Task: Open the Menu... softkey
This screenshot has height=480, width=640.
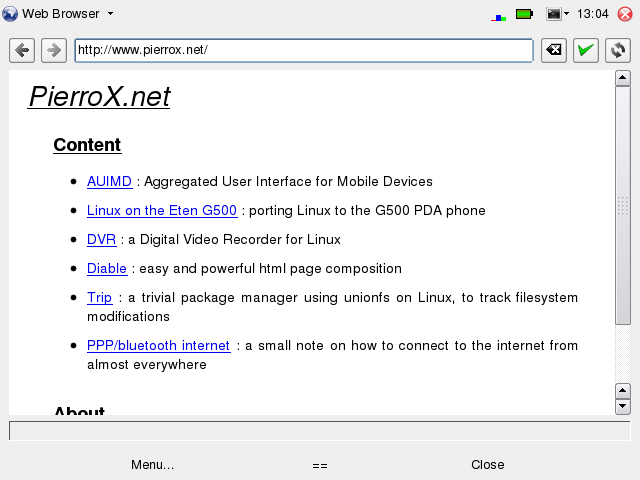Action: pyautogui.click(x=152, y=465)
